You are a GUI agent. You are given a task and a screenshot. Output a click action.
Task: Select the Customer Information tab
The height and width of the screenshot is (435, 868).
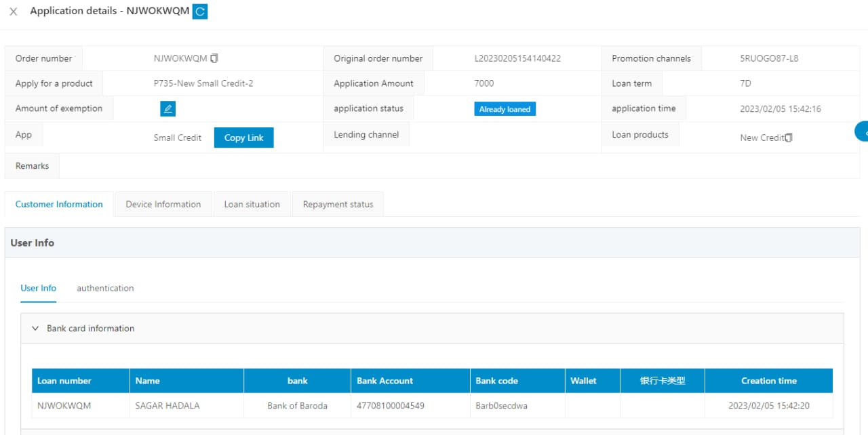[x=59, y=204]
